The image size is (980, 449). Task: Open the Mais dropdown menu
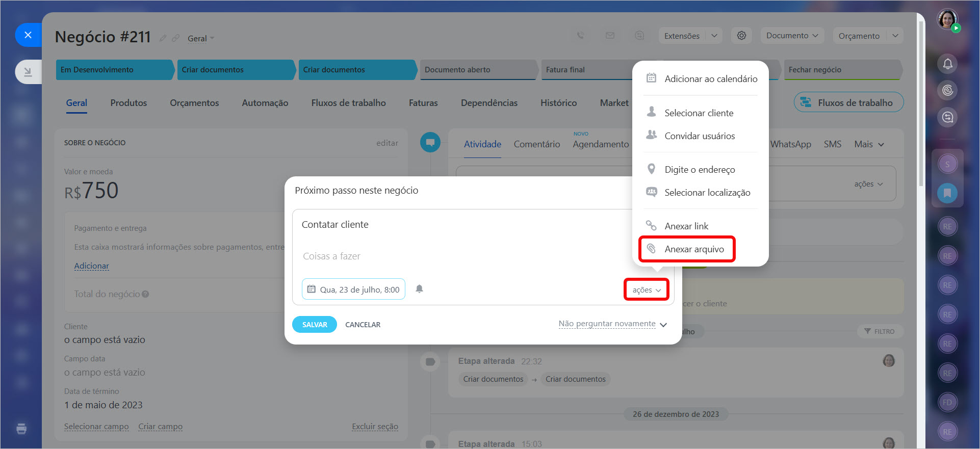coord(869,144)
